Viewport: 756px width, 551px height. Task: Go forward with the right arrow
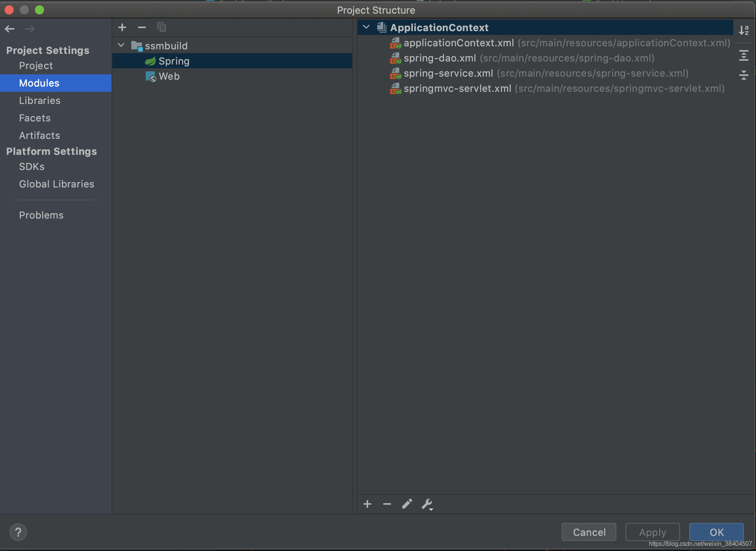pos(30,29)
